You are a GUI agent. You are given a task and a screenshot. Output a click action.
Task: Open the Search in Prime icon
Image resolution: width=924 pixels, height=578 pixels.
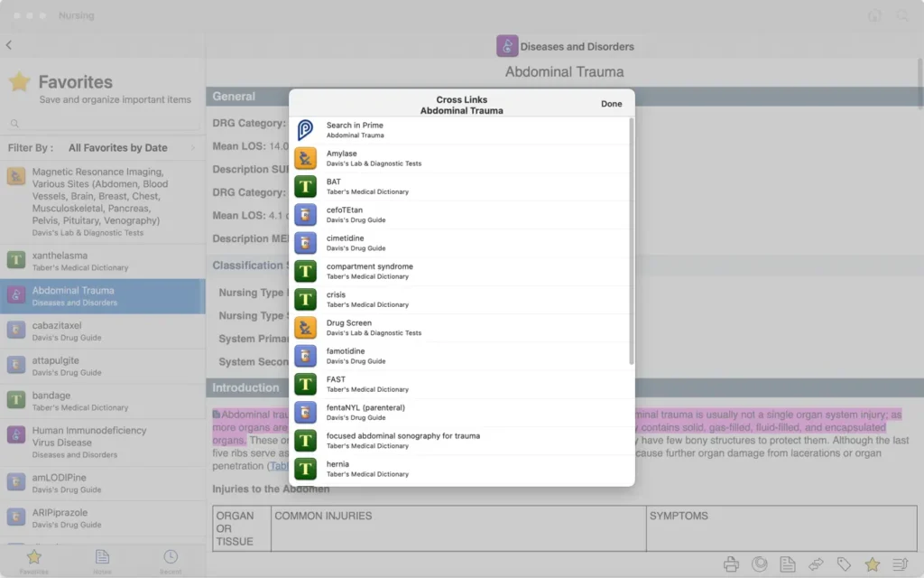point(305,130)
